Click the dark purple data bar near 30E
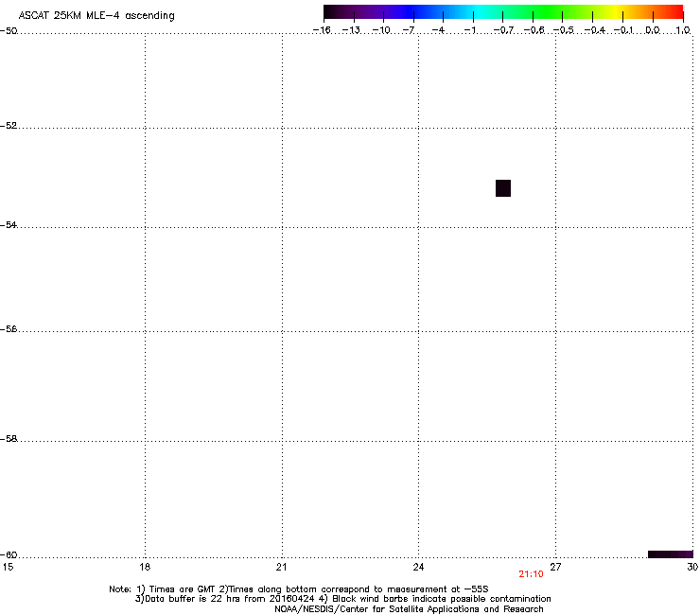 pyautogui.click(x=670, y=554)
